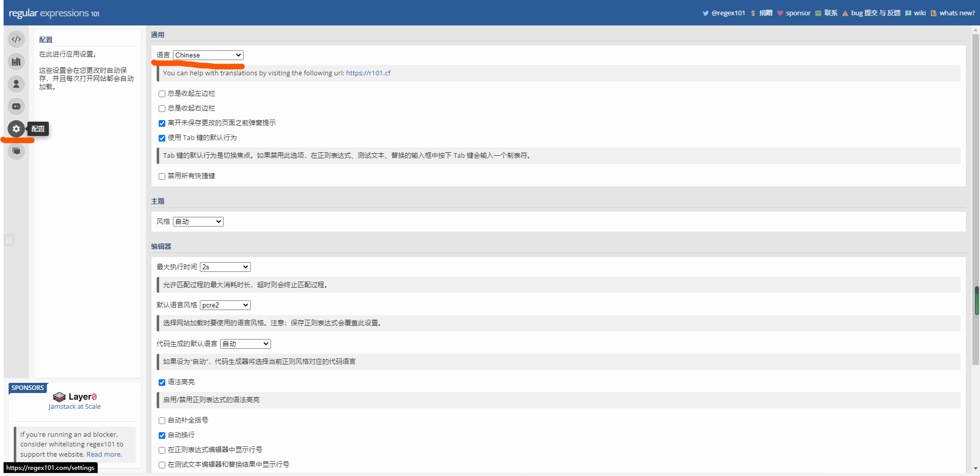Image resolution: width=980 pixels, height=476 pixels.
Task: Open the chat bubble icon in sidebar
Action: point(16,151)
